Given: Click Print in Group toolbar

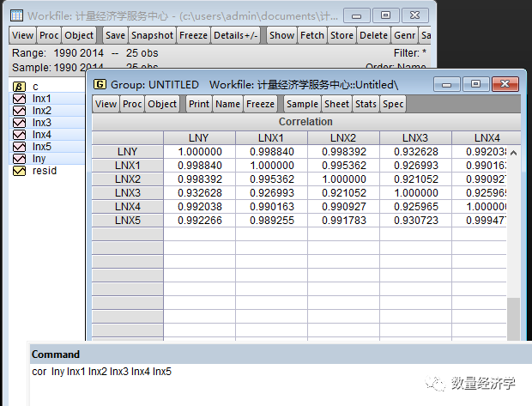Looking at the screenshot, I should [x=199, y=104].
